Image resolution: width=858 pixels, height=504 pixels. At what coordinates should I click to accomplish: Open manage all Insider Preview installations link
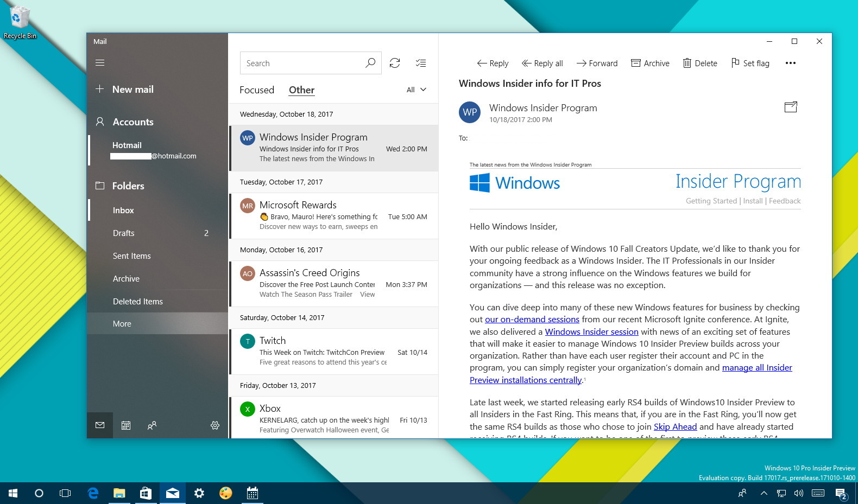click(757, 368)
